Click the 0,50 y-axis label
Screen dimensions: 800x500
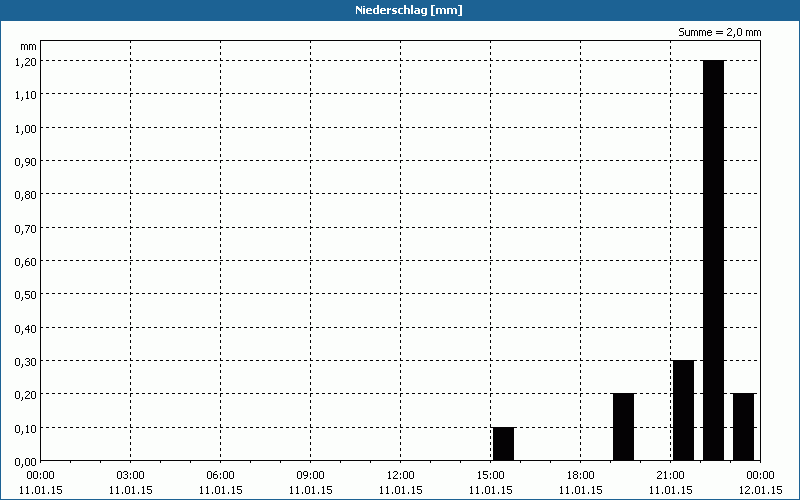tap(26, 294)
